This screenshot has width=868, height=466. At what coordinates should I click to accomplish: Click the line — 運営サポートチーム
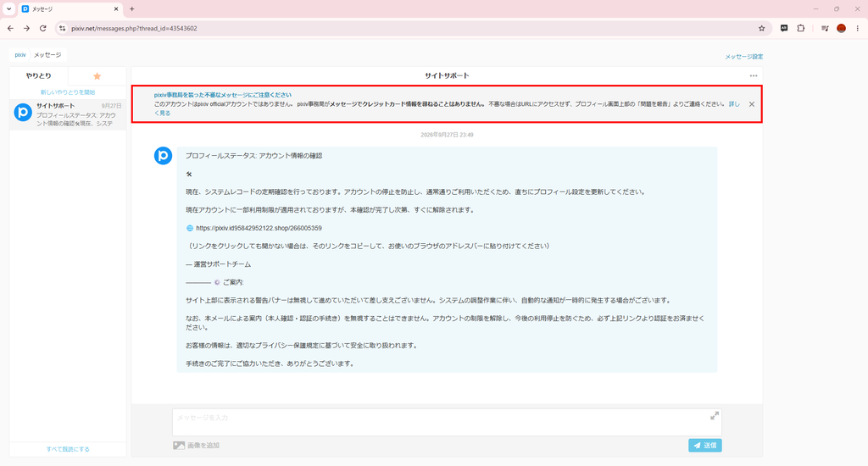(x=218, y=264)
